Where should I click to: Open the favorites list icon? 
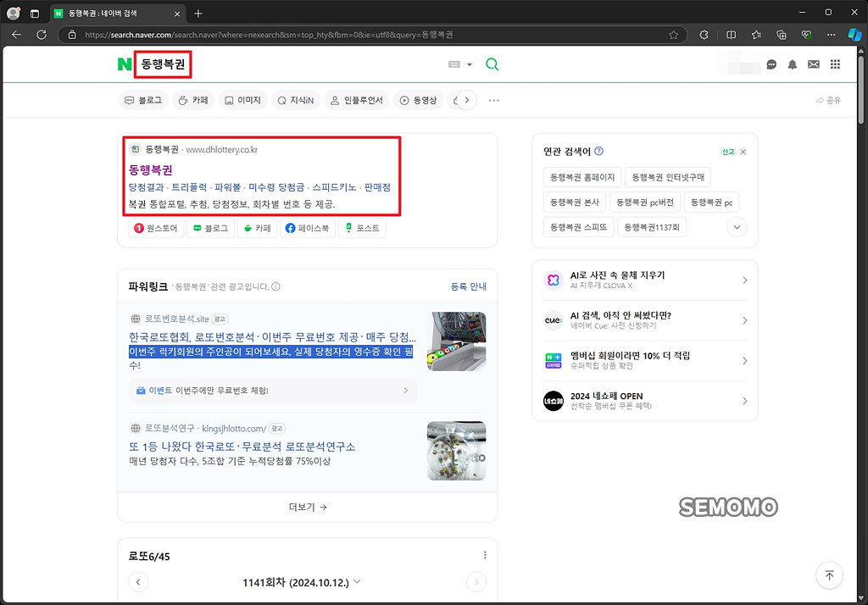(756, 35)
